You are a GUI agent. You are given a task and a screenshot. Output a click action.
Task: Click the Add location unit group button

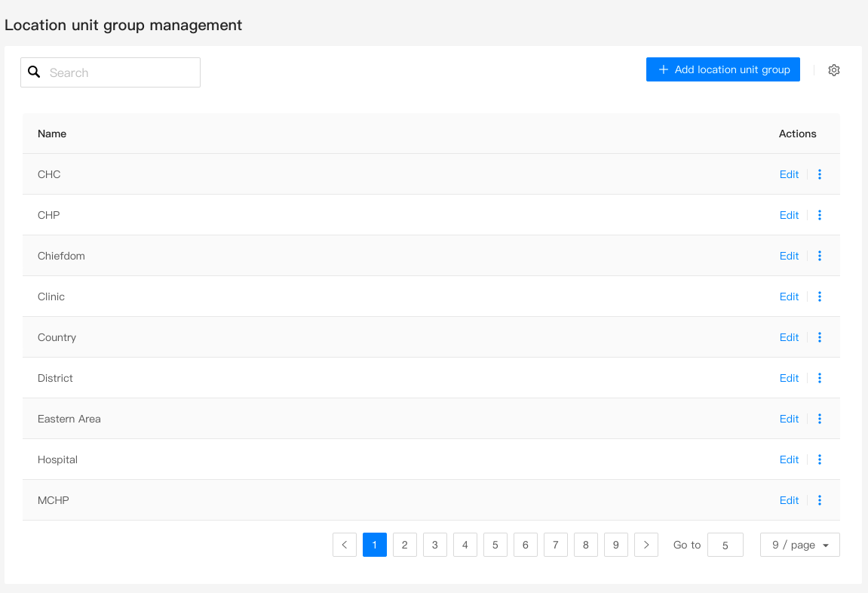(x=722, y=69)
